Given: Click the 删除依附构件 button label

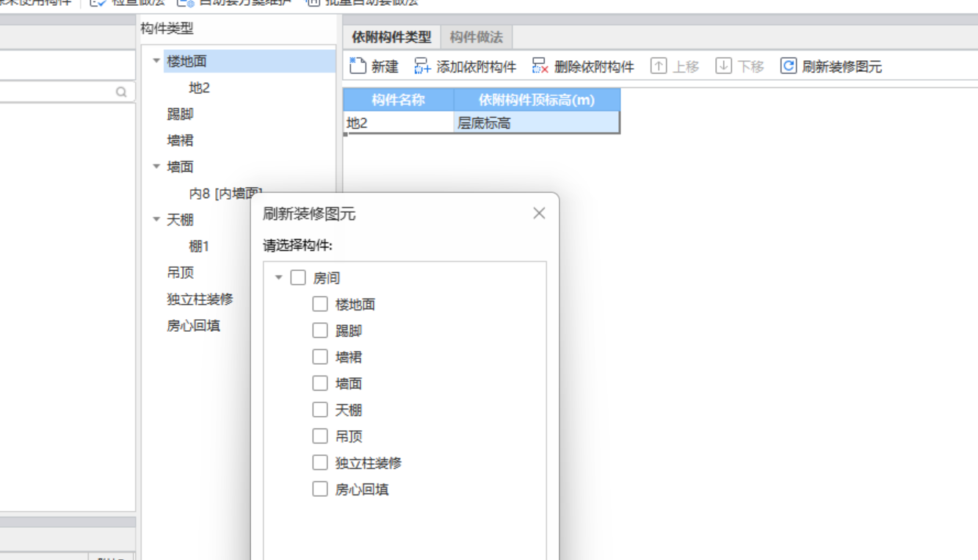Looking at the screenshot, I should point(595,67).
